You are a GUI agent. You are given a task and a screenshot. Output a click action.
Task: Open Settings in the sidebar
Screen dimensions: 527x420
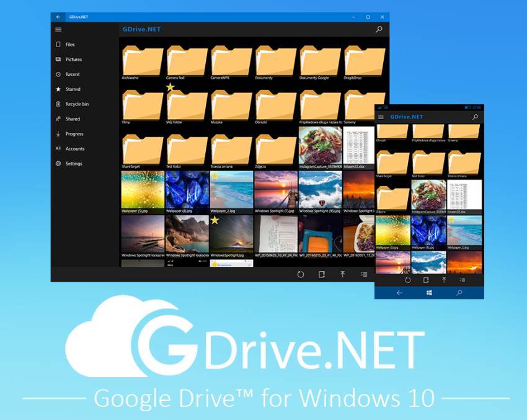click(x=73, y=164)
